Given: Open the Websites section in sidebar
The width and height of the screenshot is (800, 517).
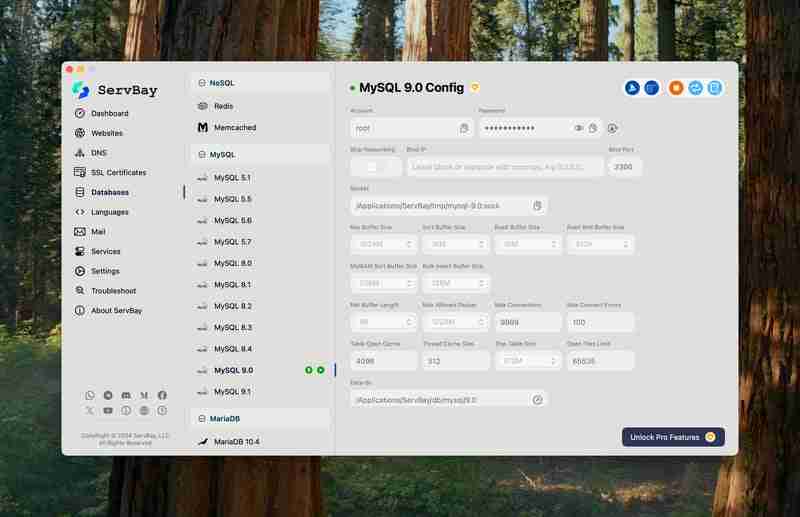Looking at the screenshot, I should tap(107, 133).
